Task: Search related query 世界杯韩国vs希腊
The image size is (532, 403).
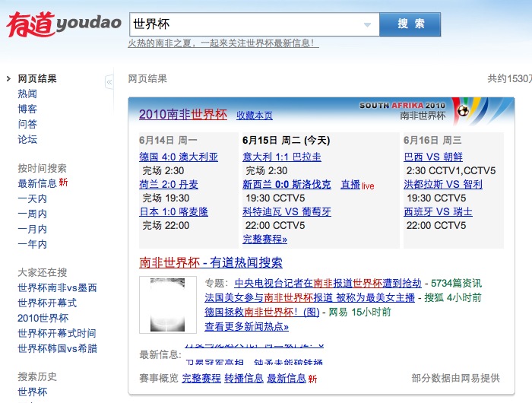Action: point(57,348)
